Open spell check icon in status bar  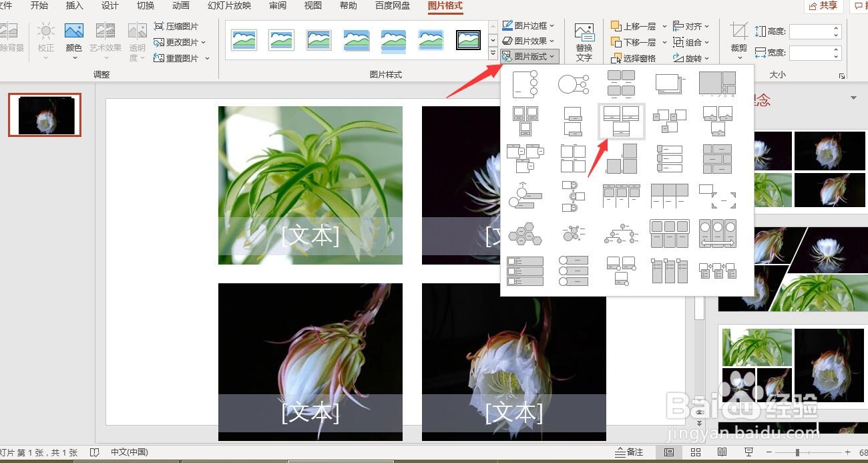click(x=94, y=452)
